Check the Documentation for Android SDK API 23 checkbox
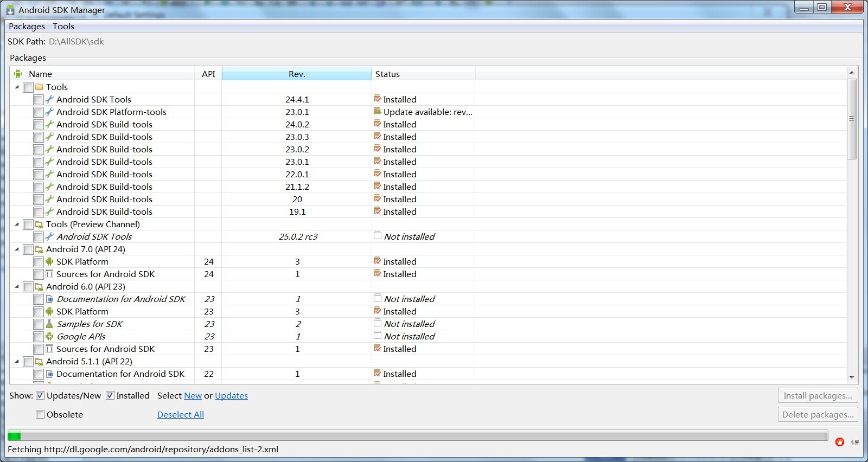This screenshot has width=868, height=462. coord(38,299)
